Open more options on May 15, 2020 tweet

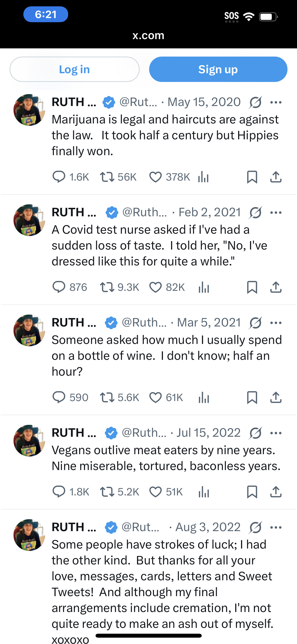(276, 102)
